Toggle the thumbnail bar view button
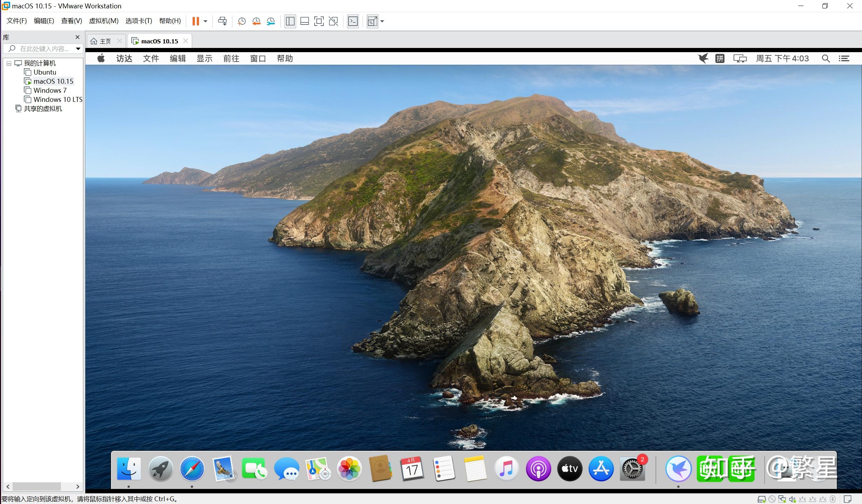The width and height of the screenshot is (862, 504). click(x=304, y=21)
